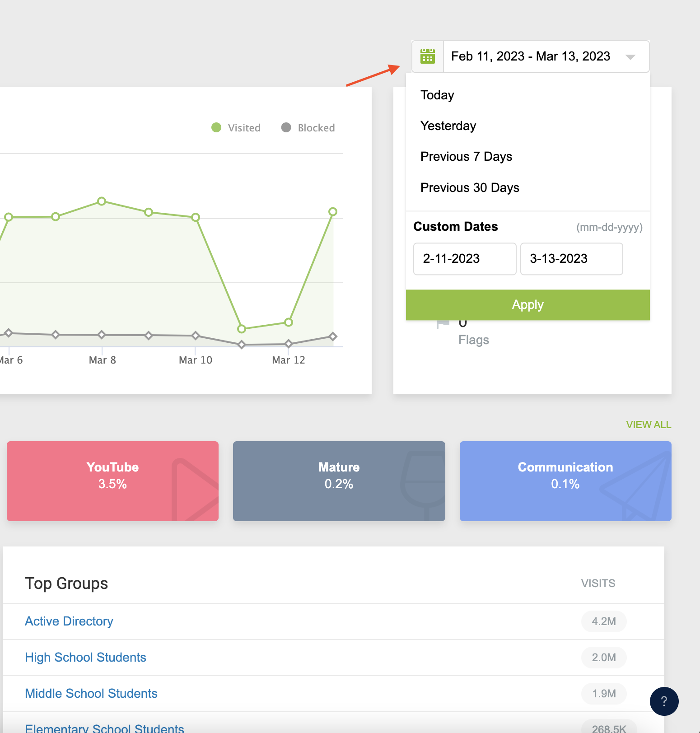Click the date range text Feb 11, 2023 - Mar 13, 2023
This screenshot has width=700, height=733.
[531, 56]
